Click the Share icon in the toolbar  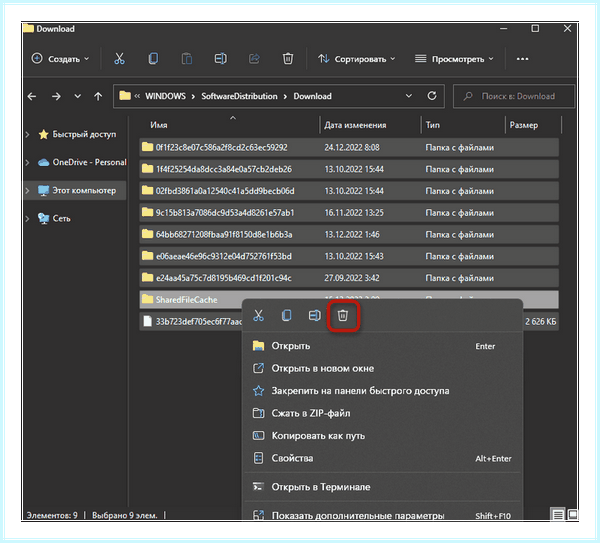click(x=254, y=59)
